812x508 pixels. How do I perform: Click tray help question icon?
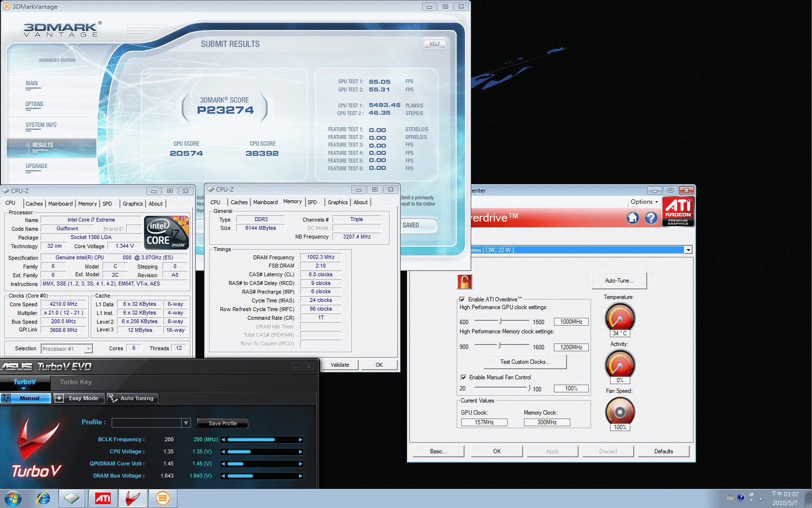(x=741, y=497)
